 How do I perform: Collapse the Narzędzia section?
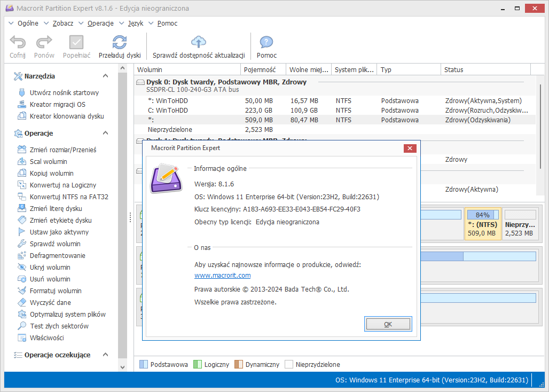[105, 76]
